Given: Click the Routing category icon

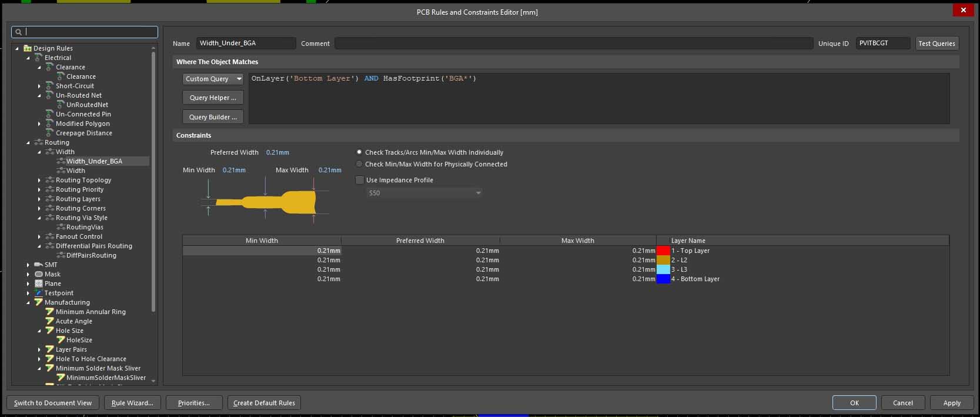Looking at the screenshot, I should coord(39,142).
